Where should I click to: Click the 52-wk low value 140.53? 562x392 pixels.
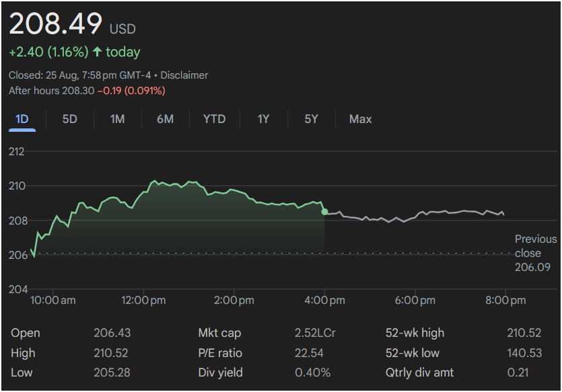point(523,353)
